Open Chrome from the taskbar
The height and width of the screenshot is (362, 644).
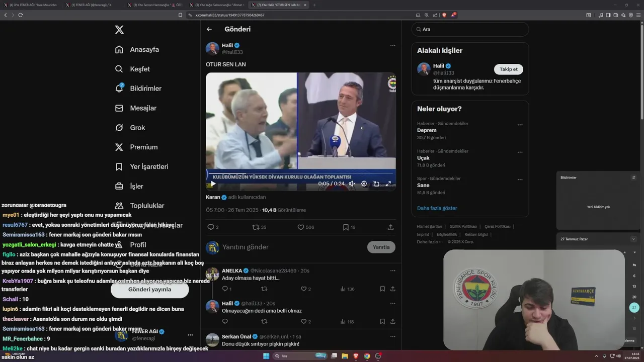(x=367, y=356)
